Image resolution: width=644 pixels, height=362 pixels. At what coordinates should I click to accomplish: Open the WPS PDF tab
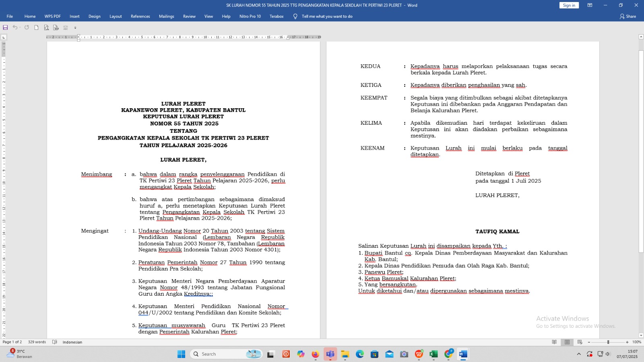[x=52, y=16]
